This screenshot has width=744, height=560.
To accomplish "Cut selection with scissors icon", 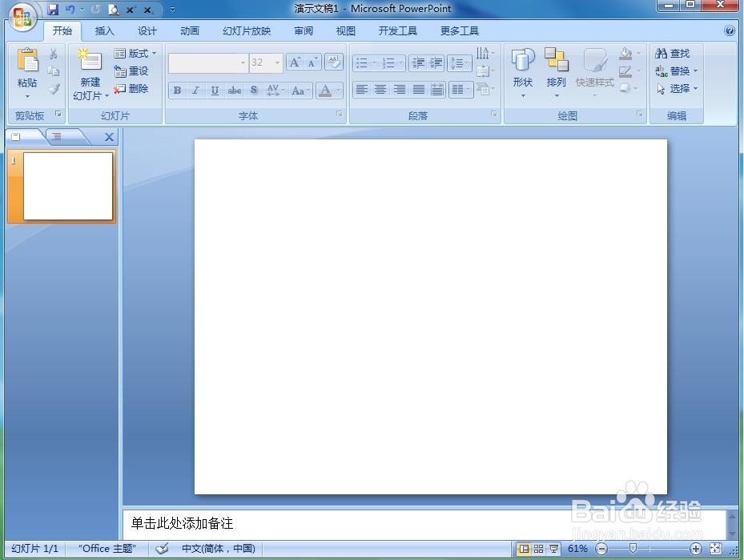I will coord(54,53).
